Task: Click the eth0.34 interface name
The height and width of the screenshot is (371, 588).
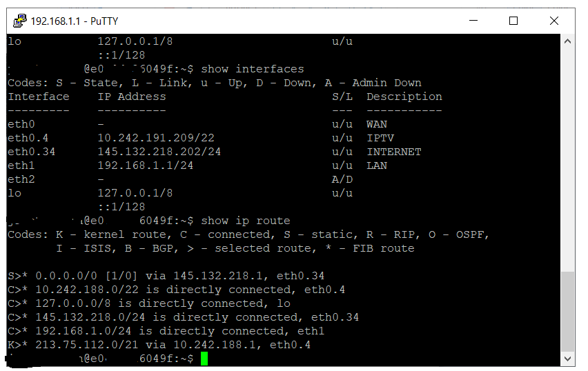Action: [x=31, y=152]
